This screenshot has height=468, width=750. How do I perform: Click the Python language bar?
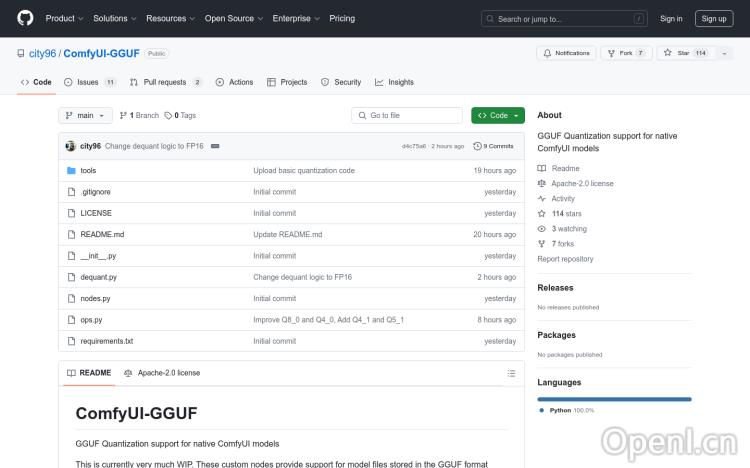tap(614, 399)
